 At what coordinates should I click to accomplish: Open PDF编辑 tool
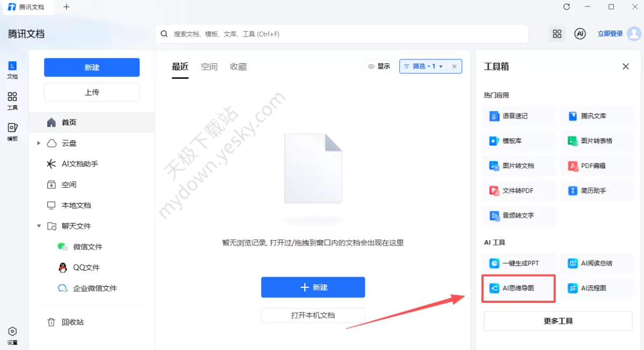[x=597, y=166]
